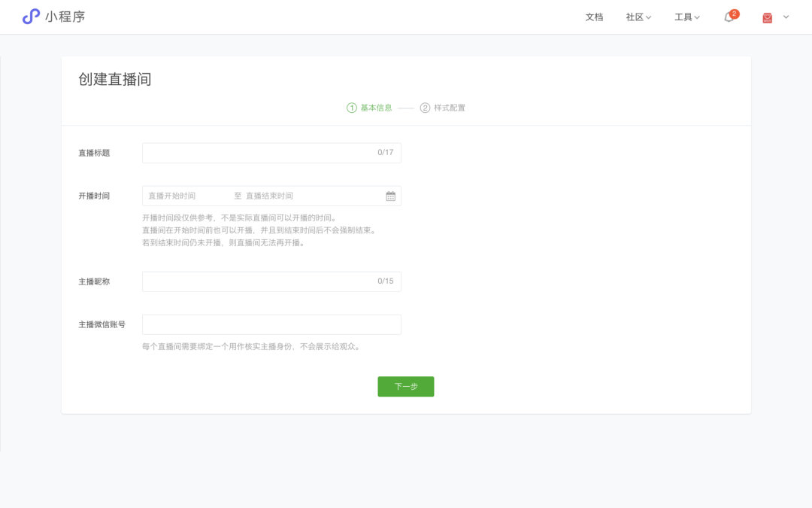Click the 小程序 title text

[65, 17]
